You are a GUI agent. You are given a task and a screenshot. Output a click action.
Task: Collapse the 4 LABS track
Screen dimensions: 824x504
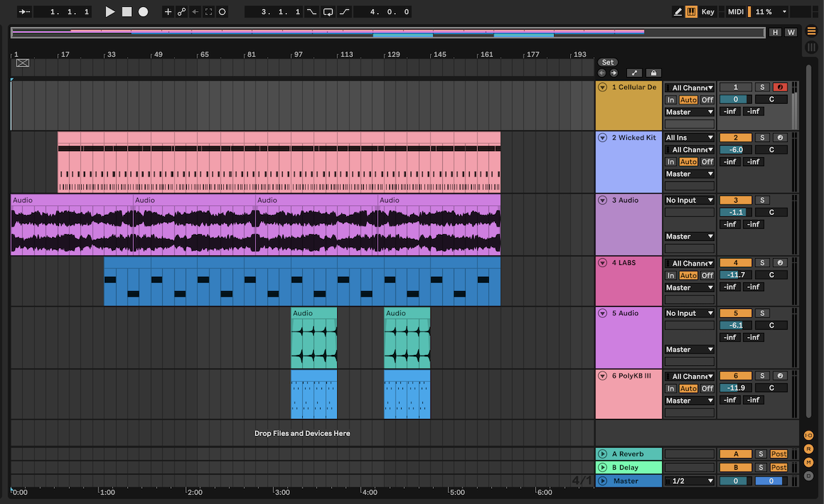[602, 262]
